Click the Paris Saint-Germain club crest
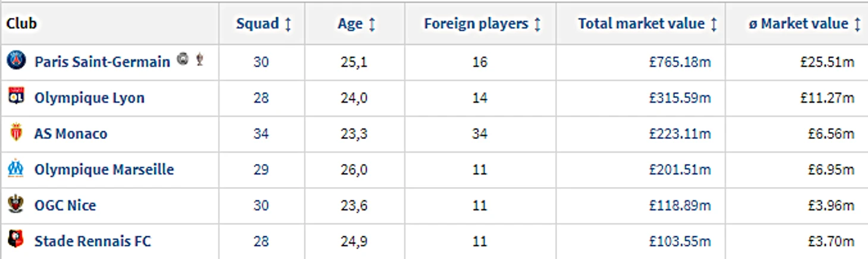 pos(16,60)
